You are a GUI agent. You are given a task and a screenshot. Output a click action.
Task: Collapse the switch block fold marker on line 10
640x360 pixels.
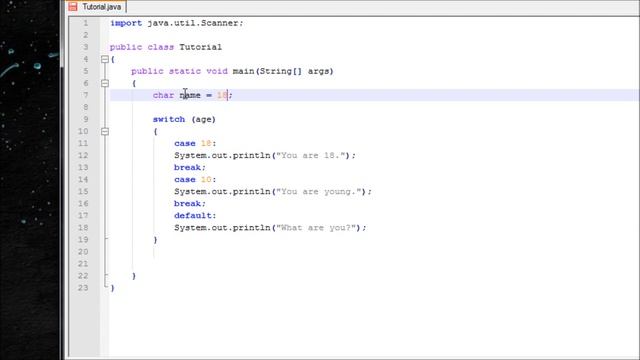pos(105,131)
